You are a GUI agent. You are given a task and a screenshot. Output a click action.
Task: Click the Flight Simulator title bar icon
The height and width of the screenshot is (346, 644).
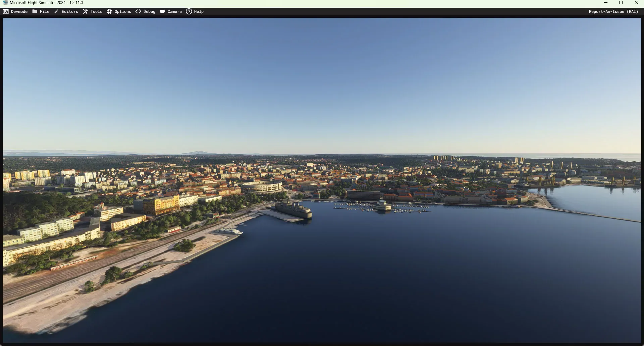click(5, 3)
